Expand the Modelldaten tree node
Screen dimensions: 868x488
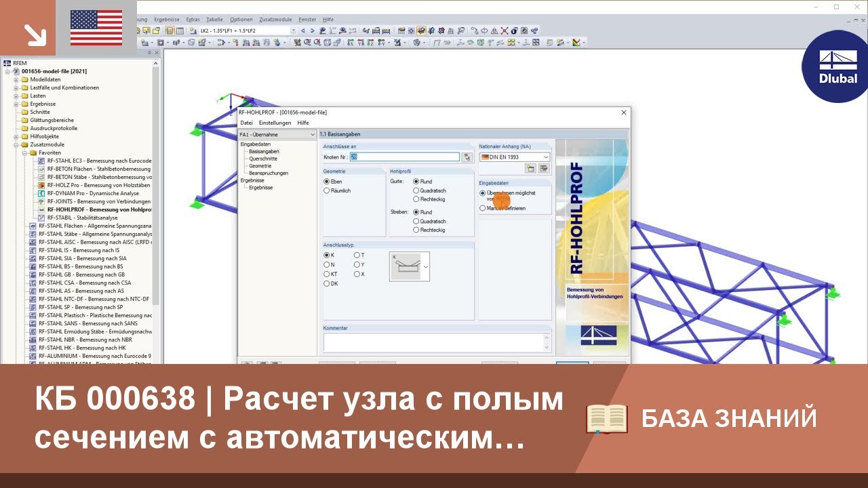point(16,79)
